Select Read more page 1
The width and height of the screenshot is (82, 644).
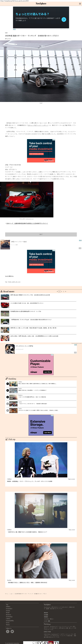(59, 292)
